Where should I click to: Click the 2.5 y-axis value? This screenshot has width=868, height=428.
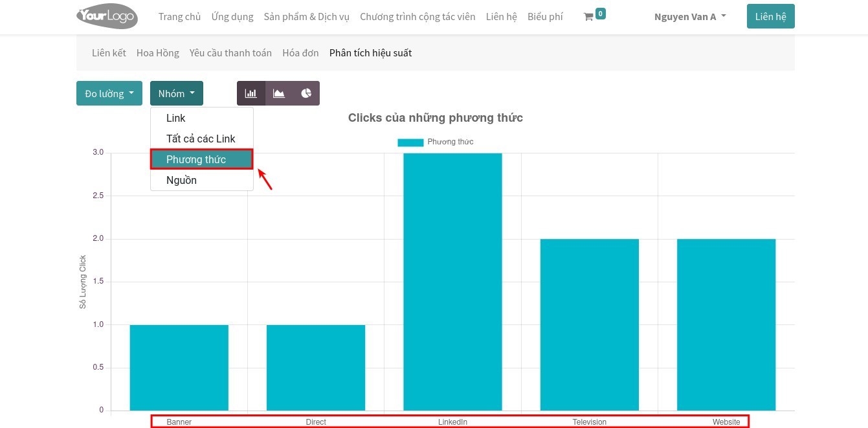point(98,196)
